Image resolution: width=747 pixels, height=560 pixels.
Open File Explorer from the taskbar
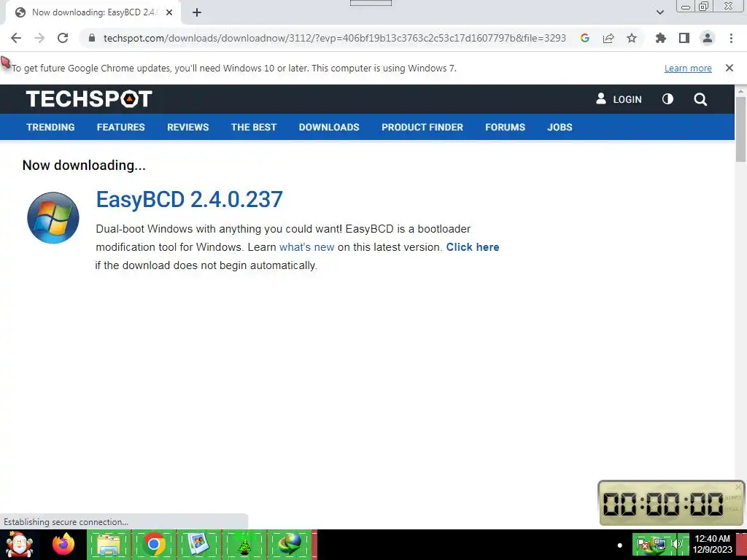coord(109,545)
